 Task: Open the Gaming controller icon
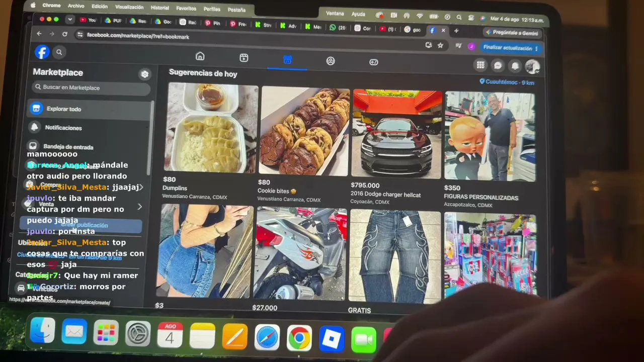point(374,62)
